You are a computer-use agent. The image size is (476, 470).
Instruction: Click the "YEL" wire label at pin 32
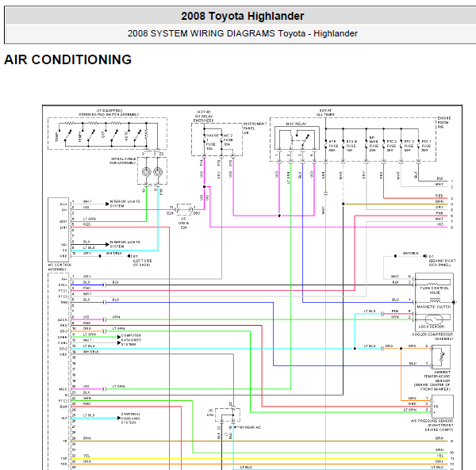(86, 456)
